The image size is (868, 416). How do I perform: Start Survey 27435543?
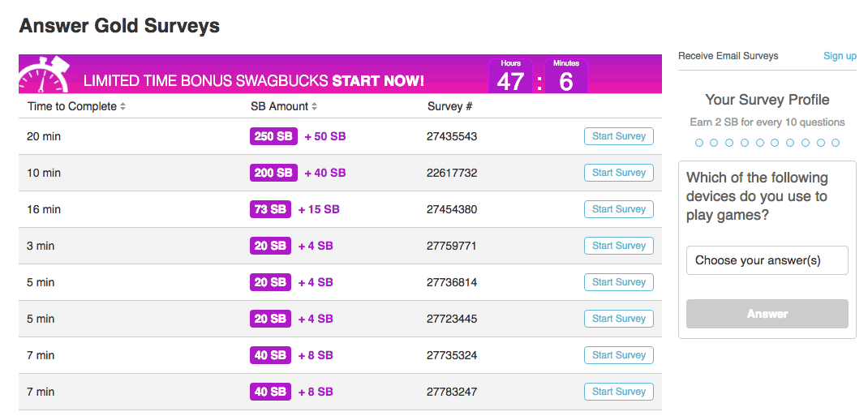(619, 136)
